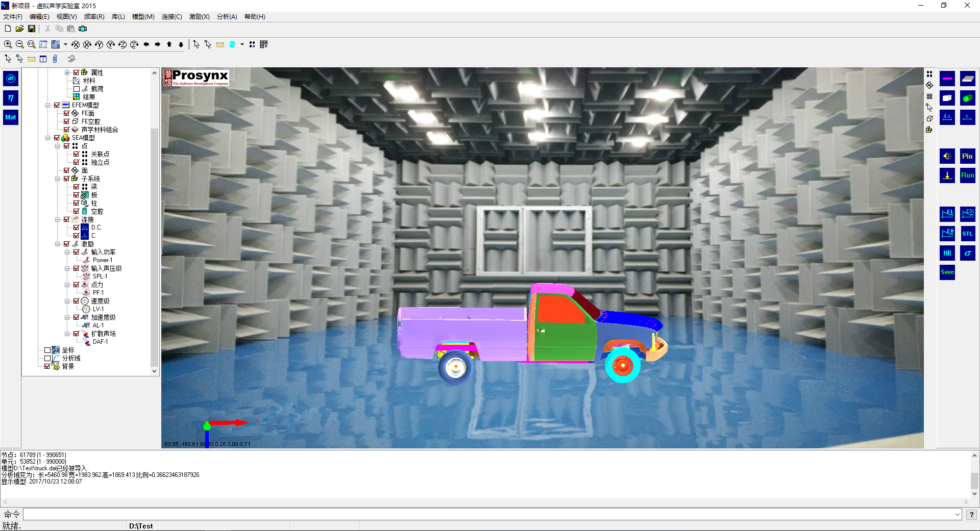Toggle the 载荷 checkbox
Image resolution: width=980 pixels, height=531 pixels.
tap(77, 89)
